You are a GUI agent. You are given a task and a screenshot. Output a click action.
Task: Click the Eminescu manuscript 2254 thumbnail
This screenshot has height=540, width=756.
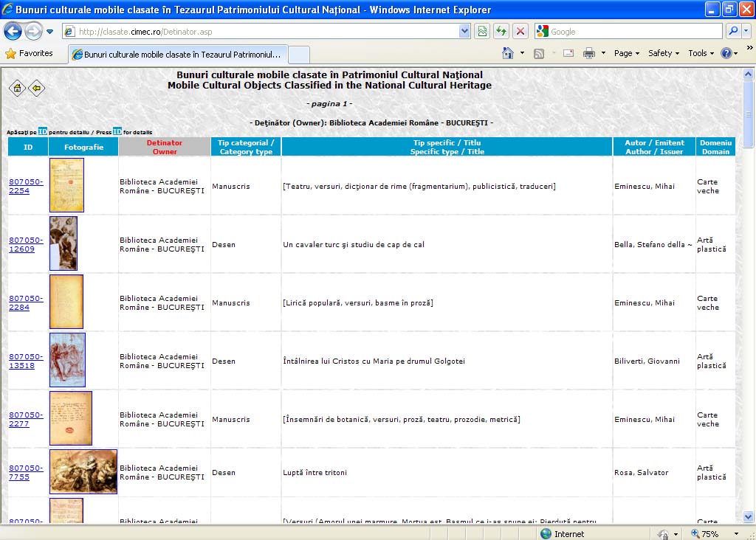pyautogui.click(x=66, y=185)
